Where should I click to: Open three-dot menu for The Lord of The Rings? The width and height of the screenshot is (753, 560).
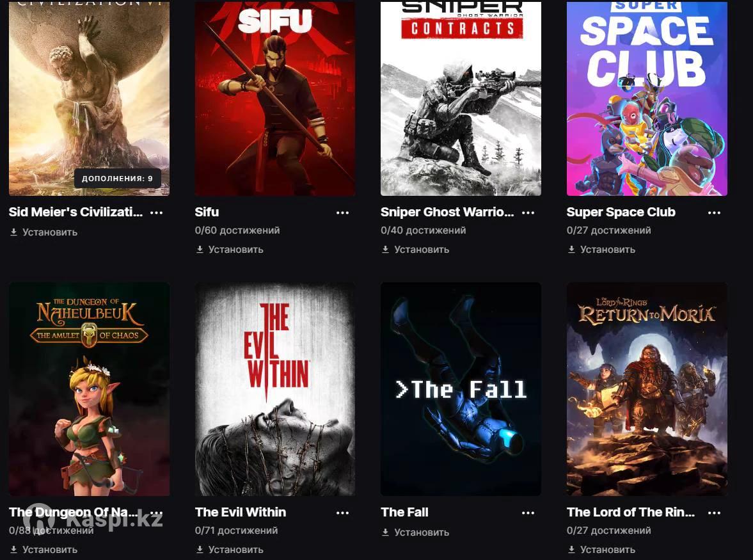[714, 513]
